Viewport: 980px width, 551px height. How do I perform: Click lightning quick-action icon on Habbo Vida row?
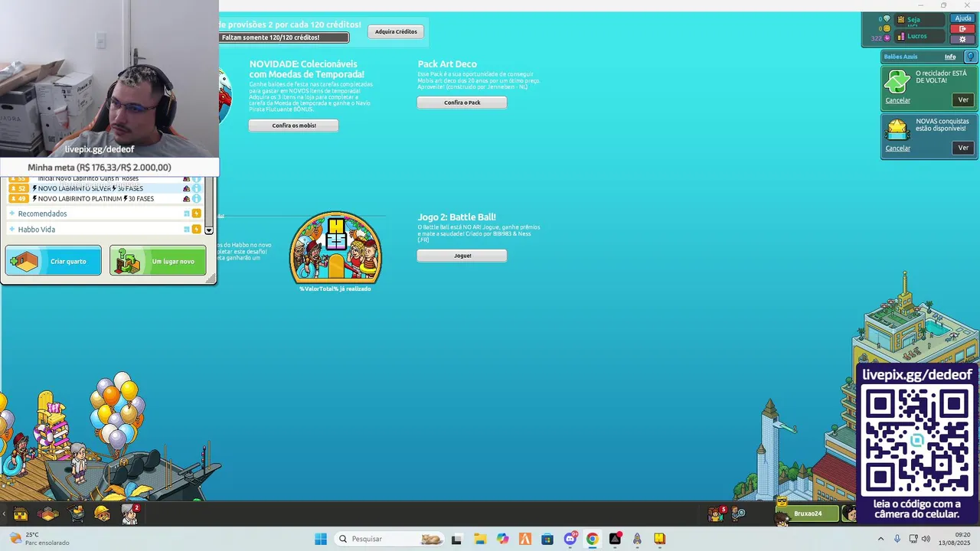pyautogui.click(x=196, y=230)
